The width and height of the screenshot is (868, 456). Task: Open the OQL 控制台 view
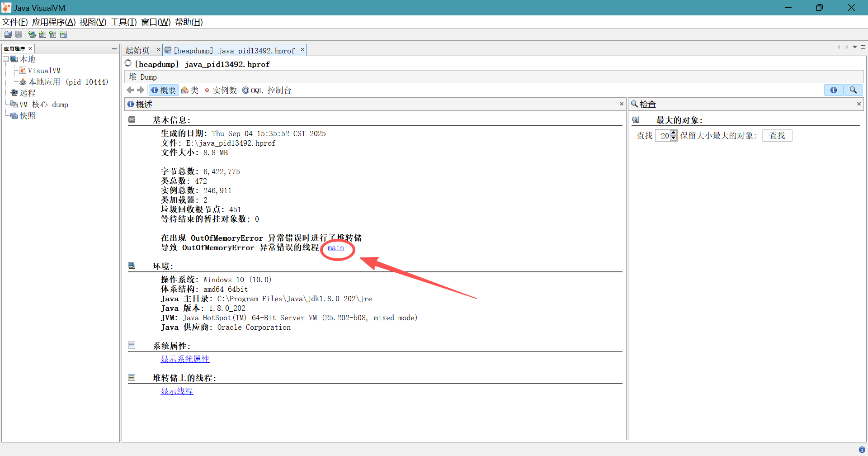point(267,90)
